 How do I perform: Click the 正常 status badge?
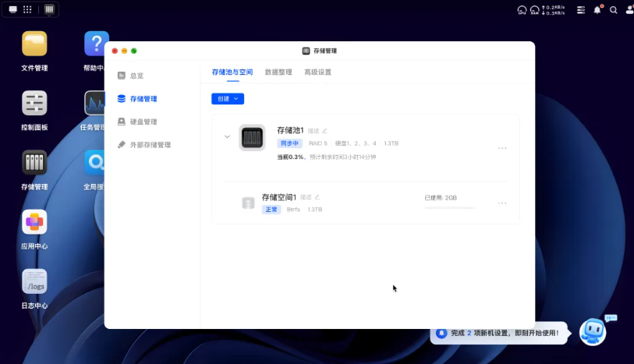(271, 209)
